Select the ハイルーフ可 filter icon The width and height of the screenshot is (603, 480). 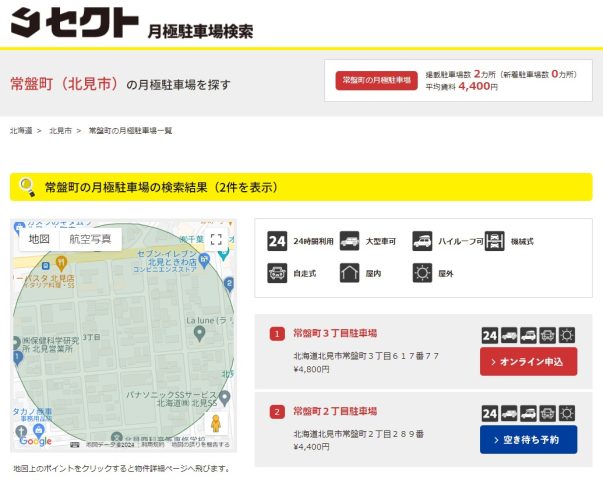tap(422, 241)
